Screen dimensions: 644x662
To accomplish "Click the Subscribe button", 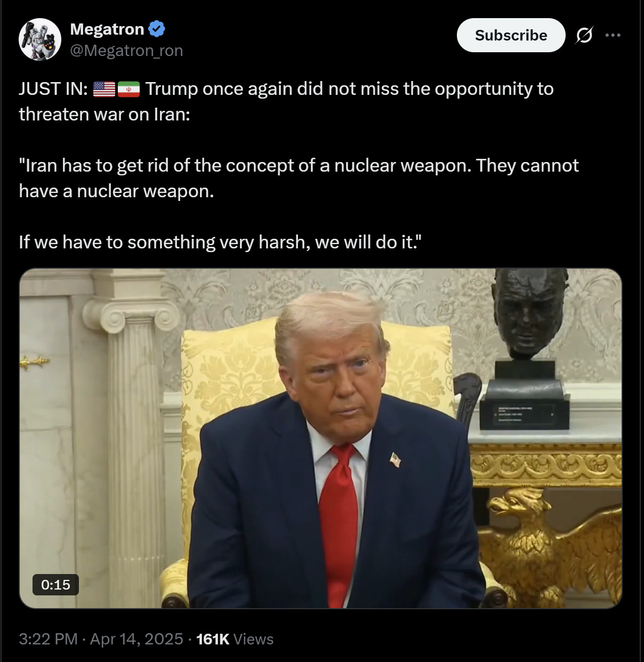I will tap(511, 35).
